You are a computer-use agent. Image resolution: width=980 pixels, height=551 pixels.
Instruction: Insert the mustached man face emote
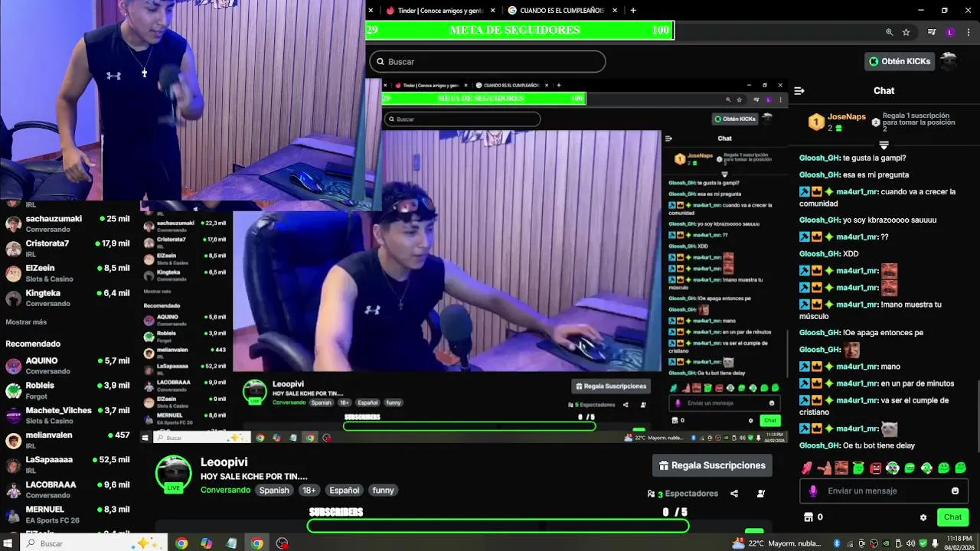coord(841,468)
